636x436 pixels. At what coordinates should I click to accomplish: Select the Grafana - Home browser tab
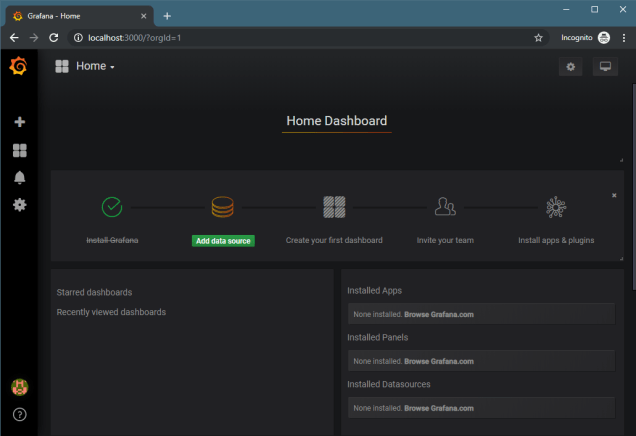pos(79,16)
